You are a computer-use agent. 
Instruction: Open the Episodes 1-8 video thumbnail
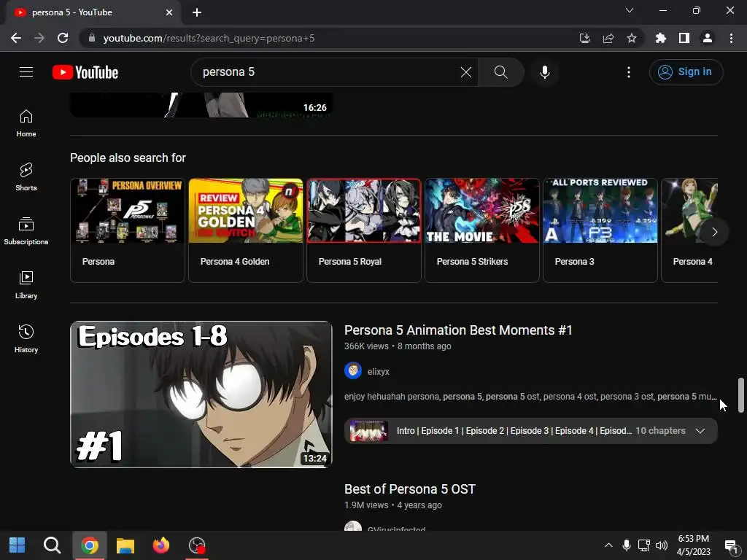[201, 394]
